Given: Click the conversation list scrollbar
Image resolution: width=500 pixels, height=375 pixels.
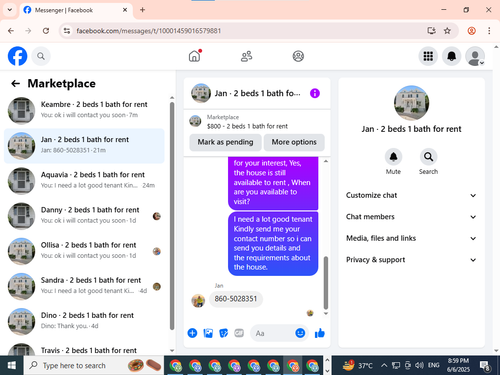Looking at the screenshot, I should (x=172, y=216).
